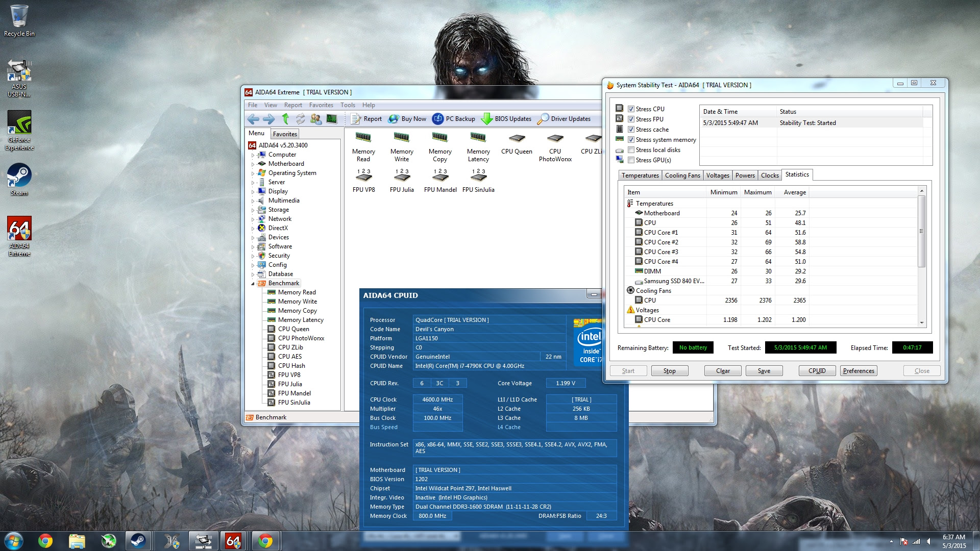Expand the Network tree node
The height and width of the screenshot is (551, 980).
pyautogui.click(x=253, y=219)
